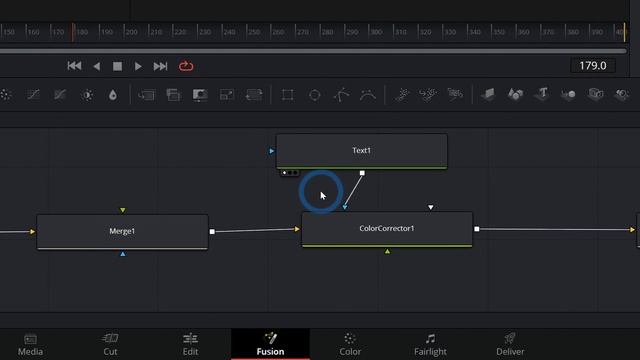This screenshot has height=360, width=640.
Task: Click the red playhead on time ruler
Action: tap(73, 32)
